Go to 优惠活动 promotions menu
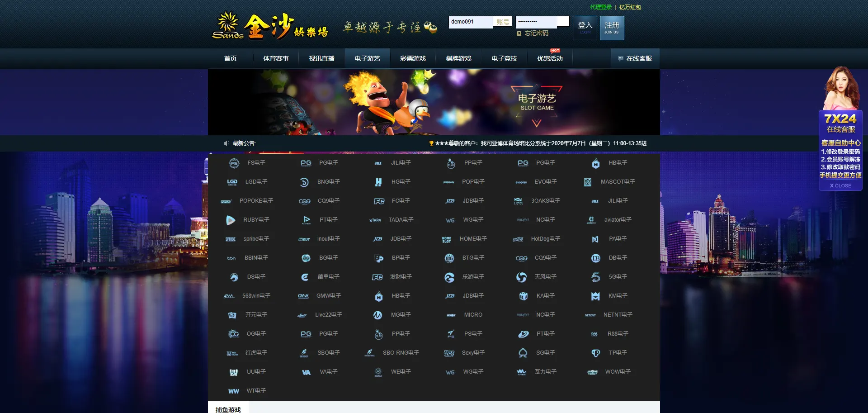Screen dimensions: 868x413 point(550,59)
